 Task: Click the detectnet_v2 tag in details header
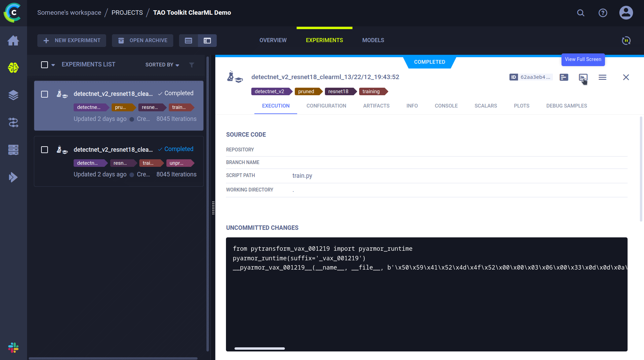tap(272, 91)
